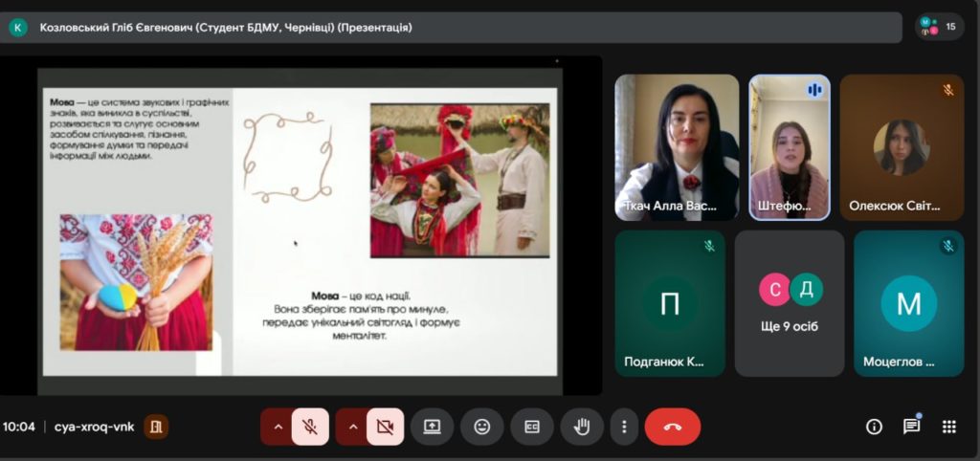Click the present screen icon
The height and width of the screenshot is (461, 980).
point(432,427)
